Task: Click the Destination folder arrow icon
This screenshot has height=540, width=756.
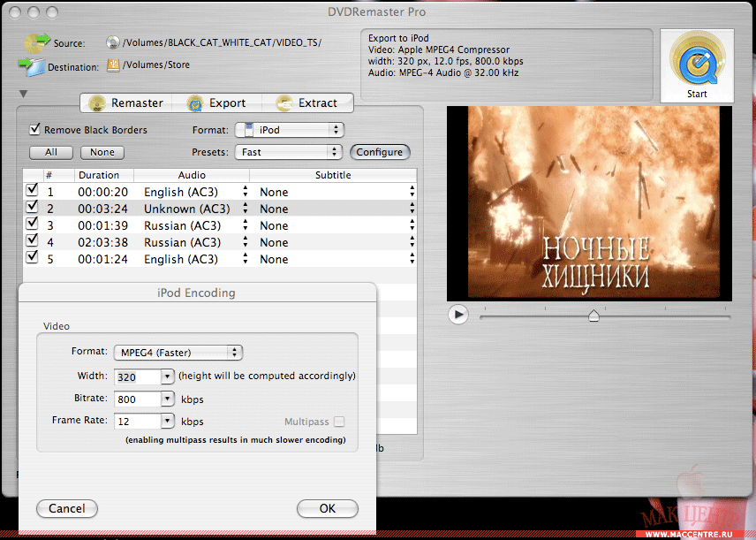Action: pyautogui.click(x=32, y=67)
